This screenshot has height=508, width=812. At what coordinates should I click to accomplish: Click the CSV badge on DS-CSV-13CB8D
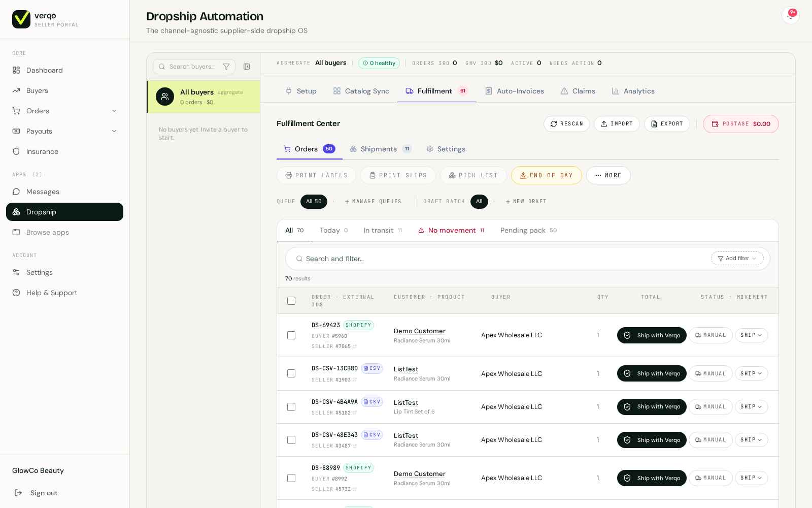(372, 368)
